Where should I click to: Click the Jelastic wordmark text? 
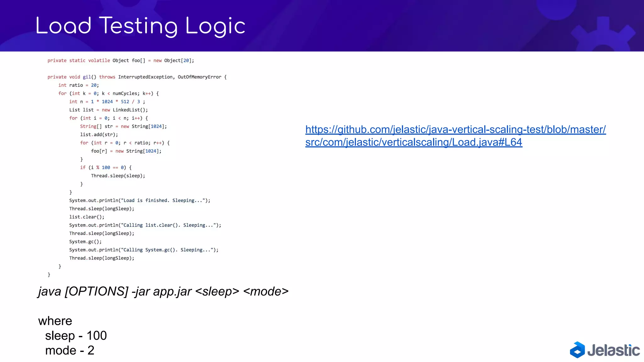(613, 350)
